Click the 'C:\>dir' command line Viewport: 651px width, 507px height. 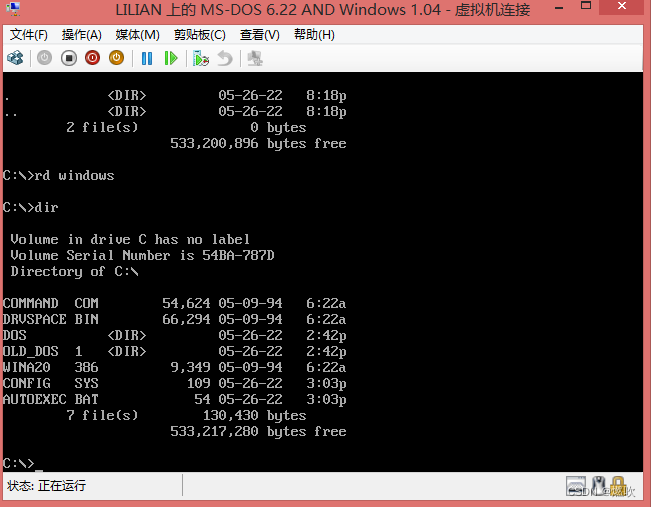(x=31, y=208)
